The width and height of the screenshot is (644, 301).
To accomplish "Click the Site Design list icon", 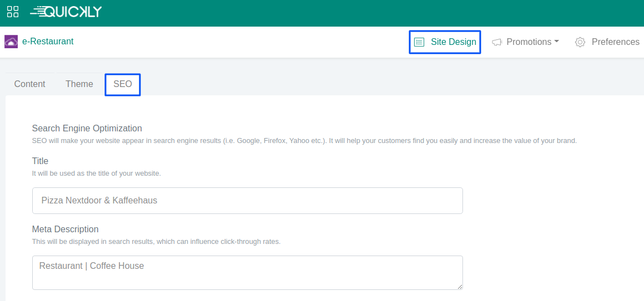I will [x=419, y=42].
